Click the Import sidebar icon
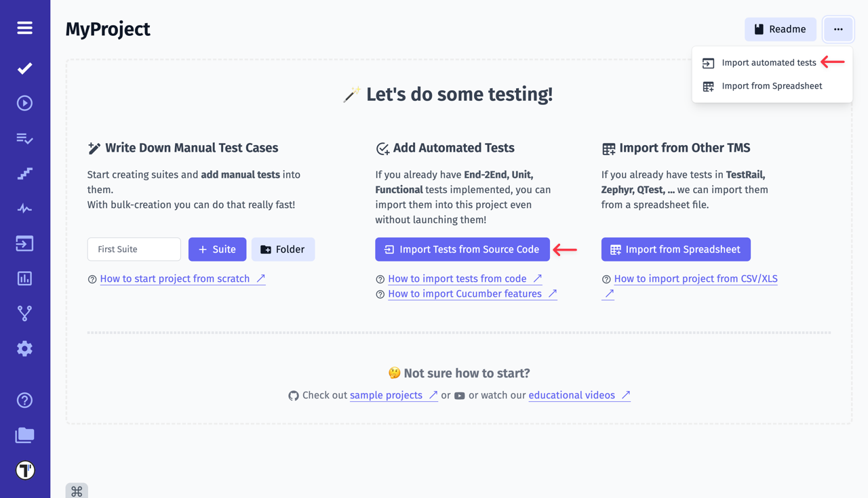 [24, 243]
